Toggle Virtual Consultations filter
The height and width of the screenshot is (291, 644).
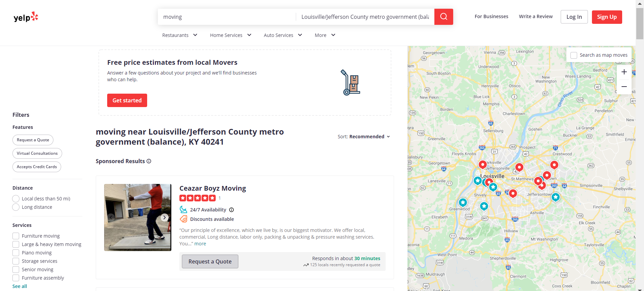coord(37,153)
